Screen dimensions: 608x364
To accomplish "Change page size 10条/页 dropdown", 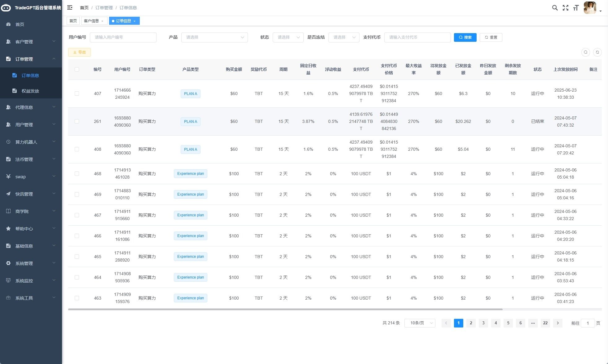I will [x=420, y=323].
